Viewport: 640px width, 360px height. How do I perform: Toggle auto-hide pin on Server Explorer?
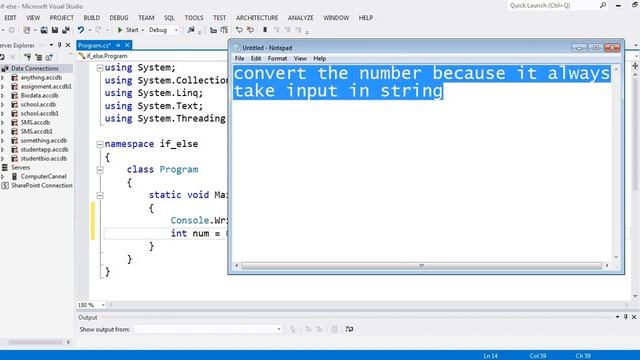pos(60,45)
